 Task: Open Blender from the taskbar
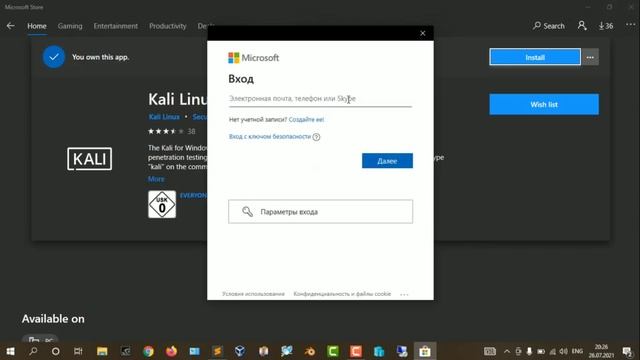310,351
